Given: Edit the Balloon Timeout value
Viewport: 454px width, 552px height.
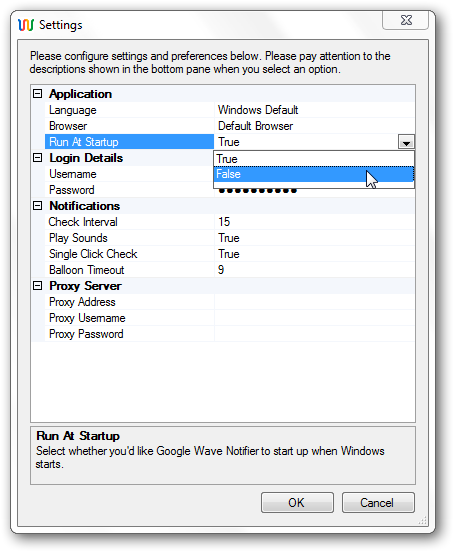Looking at the screenshot, I should click(x=314, y=270).
